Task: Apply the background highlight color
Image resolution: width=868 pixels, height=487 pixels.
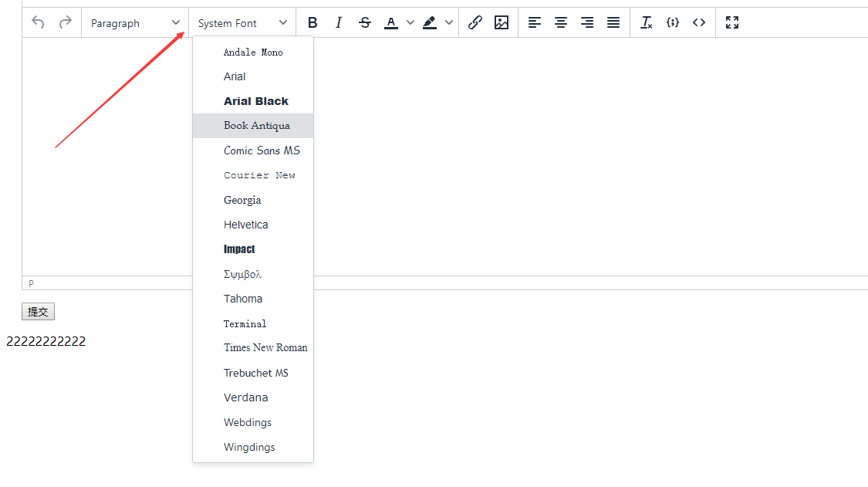Action: [x=430, y=22]
